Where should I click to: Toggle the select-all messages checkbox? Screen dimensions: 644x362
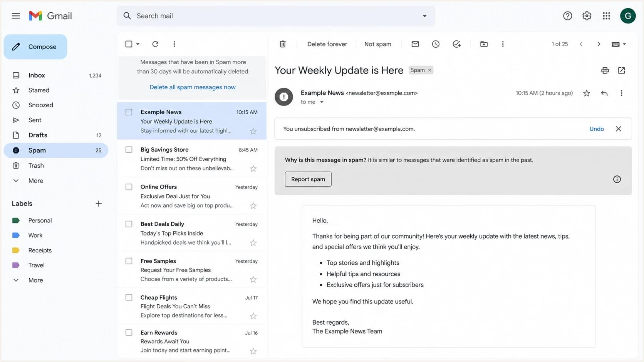pos(129,44)
